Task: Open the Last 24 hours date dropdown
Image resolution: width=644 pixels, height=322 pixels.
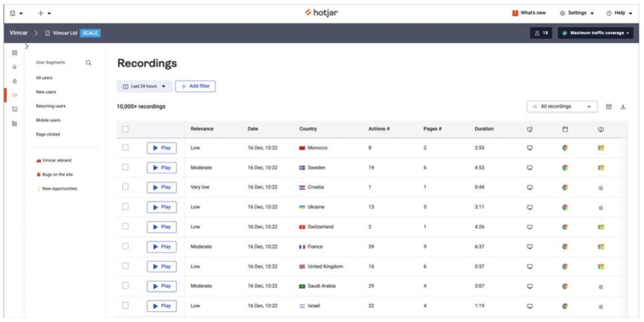Action: [144, 87]
